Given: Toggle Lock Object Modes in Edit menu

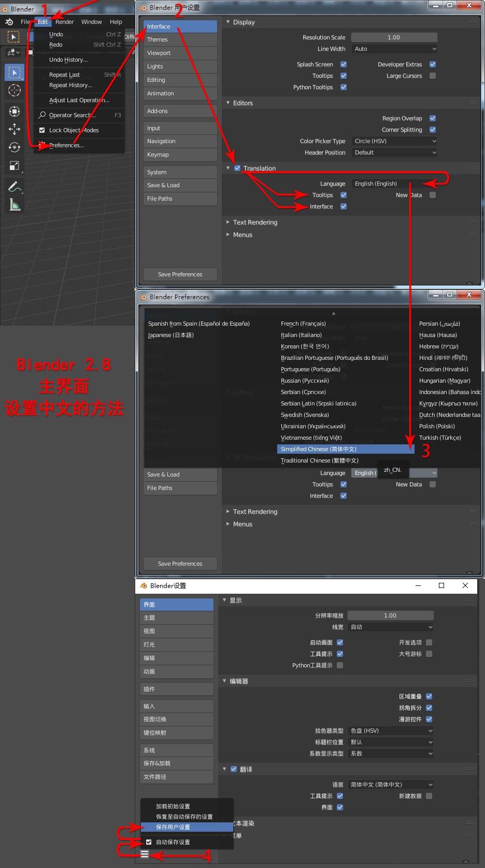Looking at the screenshot, I should click(42, 130).
